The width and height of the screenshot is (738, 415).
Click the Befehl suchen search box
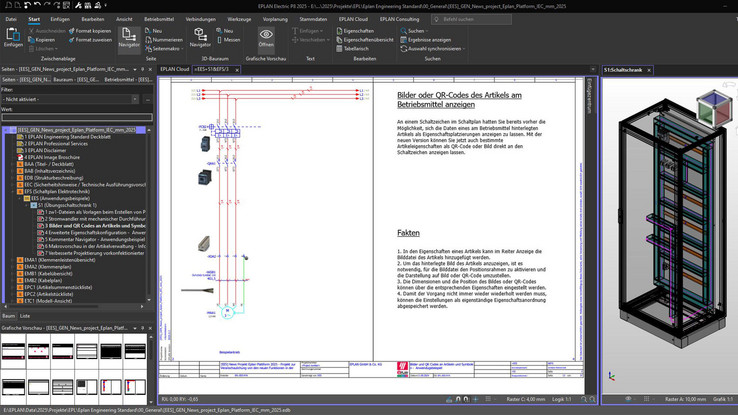[471, 19]
